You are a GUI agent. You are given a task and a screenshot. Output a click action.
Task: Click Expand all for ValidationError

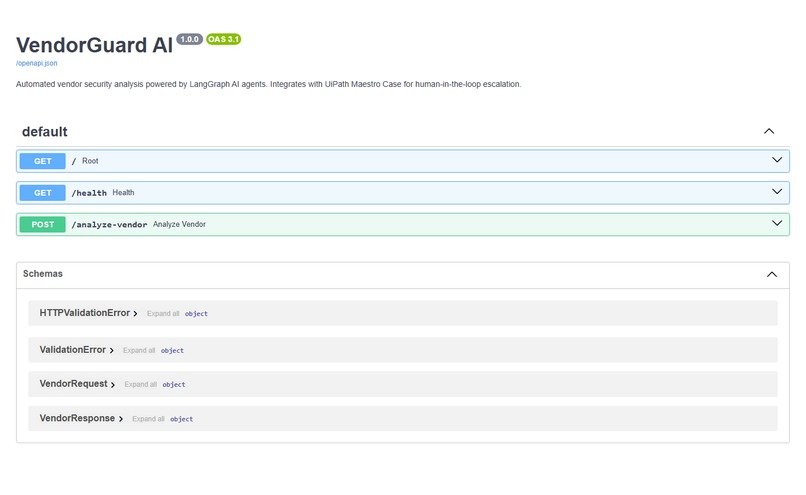point(139,351)
